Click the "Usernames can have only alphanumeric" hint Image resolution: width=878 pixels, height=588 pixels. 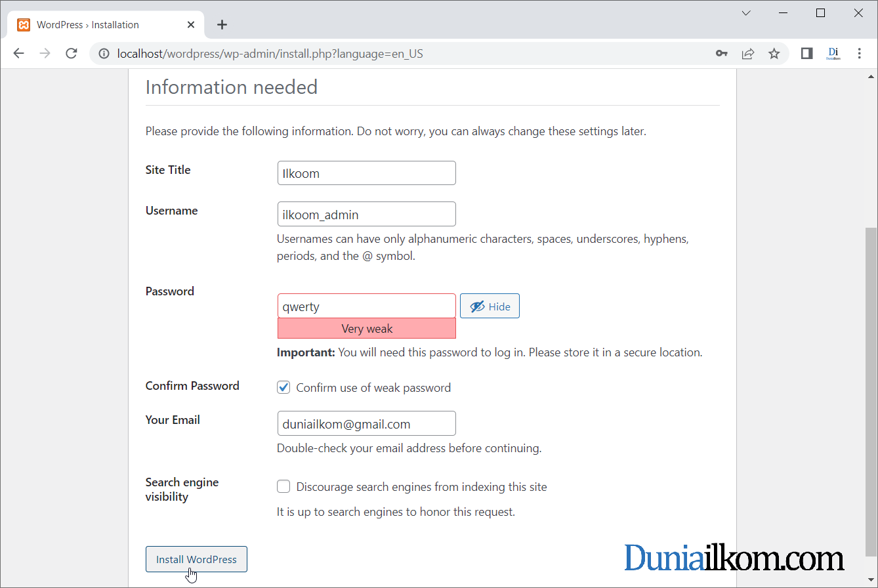tap(483, 247)
